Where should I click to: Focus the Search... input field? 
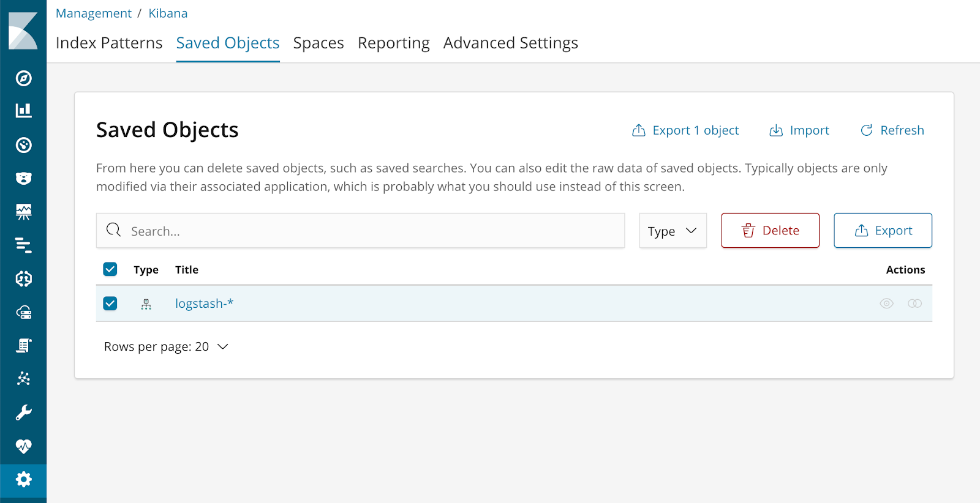[x=360, y=231]
